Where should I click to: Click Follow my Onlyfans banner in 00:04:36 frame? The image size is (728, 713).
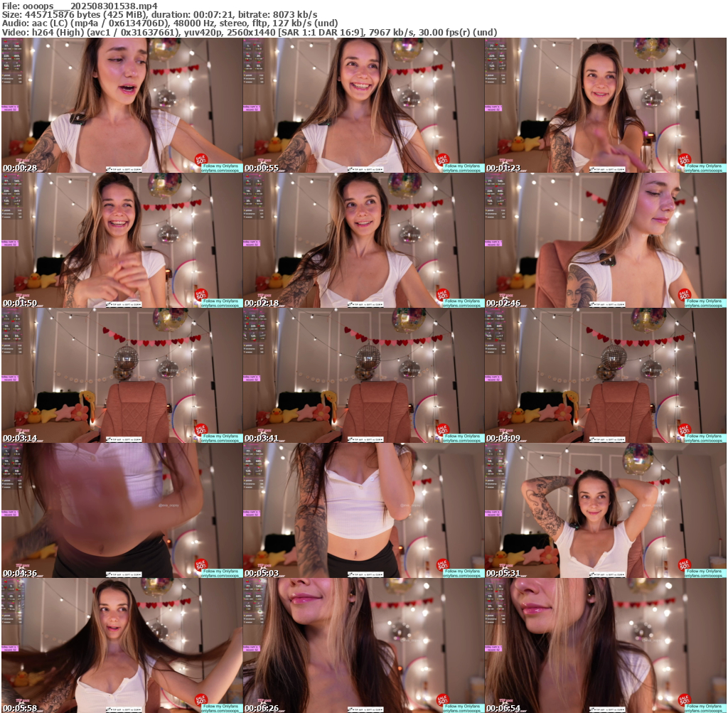[222, 573]
